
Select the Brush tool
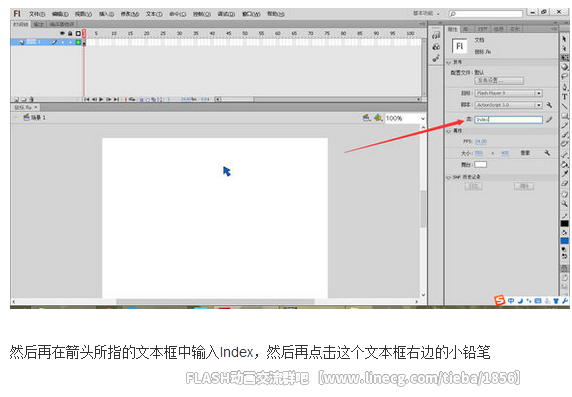coord(564,135)
